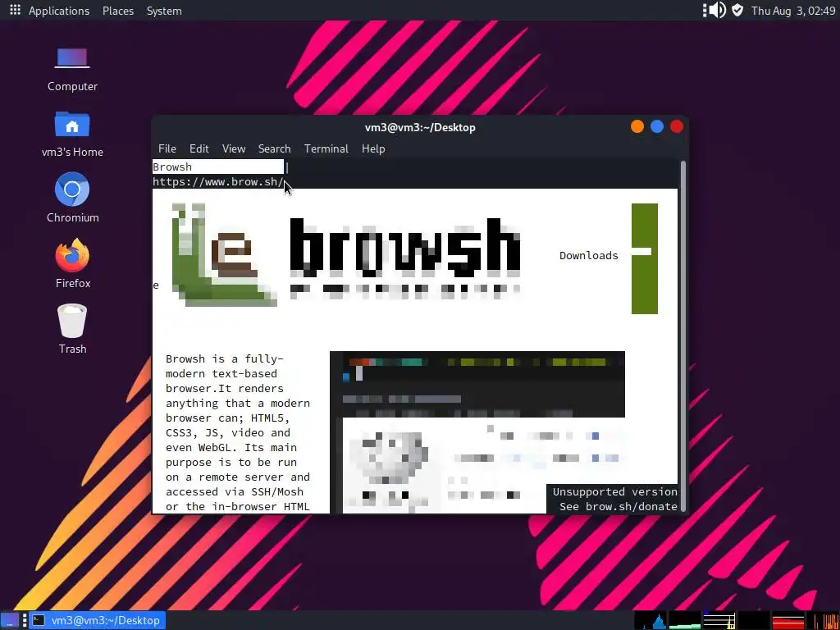Screen dimensions: 840x630
Task: Click the vm3@vm3:~/Desktop taskbar window button
Action: click(98, 620)
